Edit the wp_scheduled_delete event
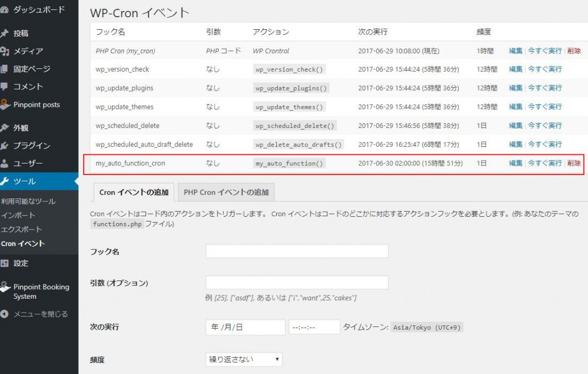This screenshot has height=374, width=588. pyautogui.click(x=516, y=126)
